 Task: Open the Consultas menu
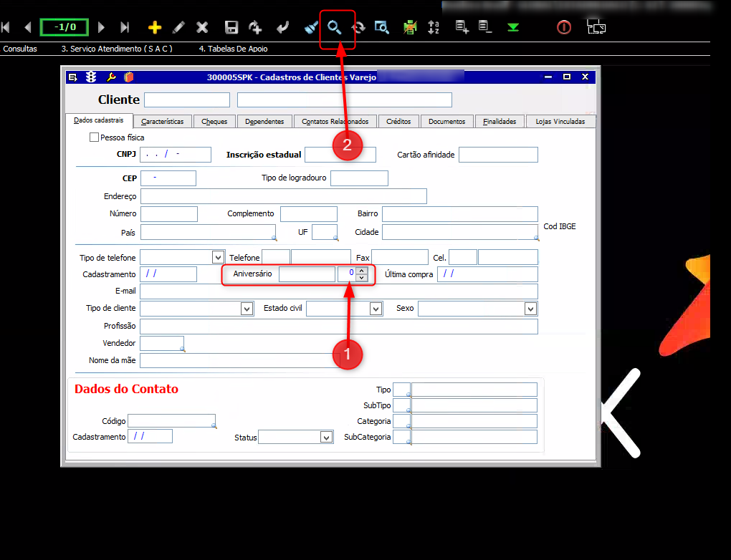[20, 49]
